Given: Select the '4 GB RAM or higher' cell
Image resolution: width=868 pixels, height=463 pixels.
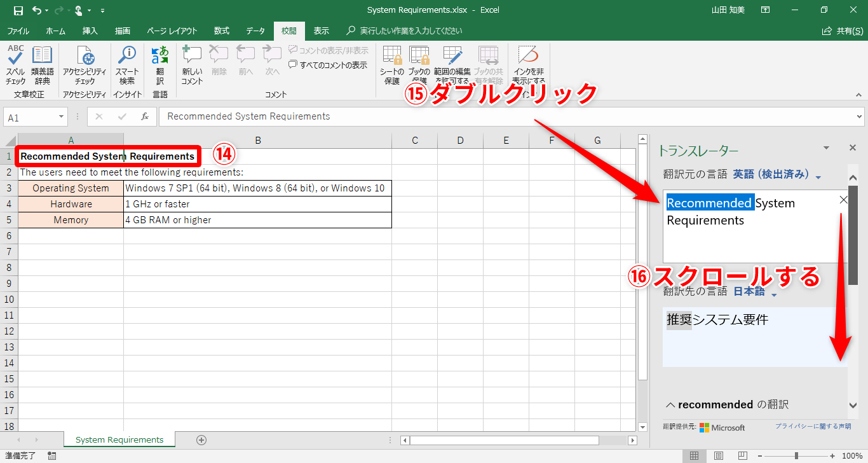Looking at the screenshot, I should pyautogui.click(x=257, y=220).
